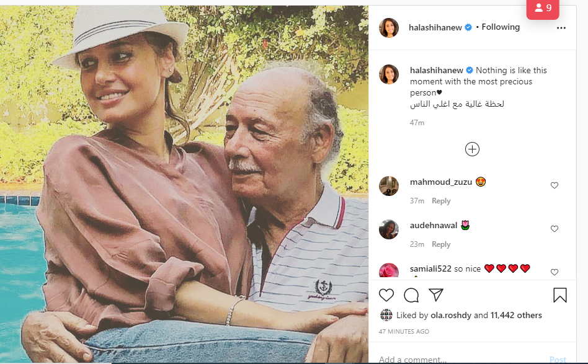Reply to audehnawal's comment

(441, 244)
